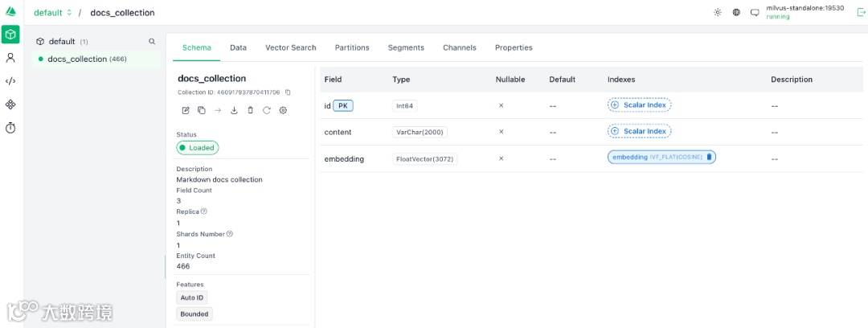
Task: Add Scalar Index for id field
Action: (x=639, y=105)
